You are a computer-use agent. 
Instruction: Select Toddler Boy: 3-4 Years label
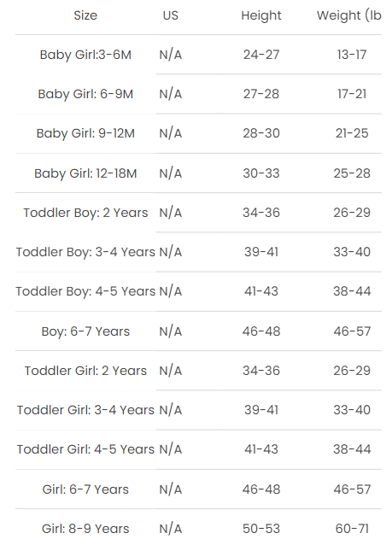85,252
